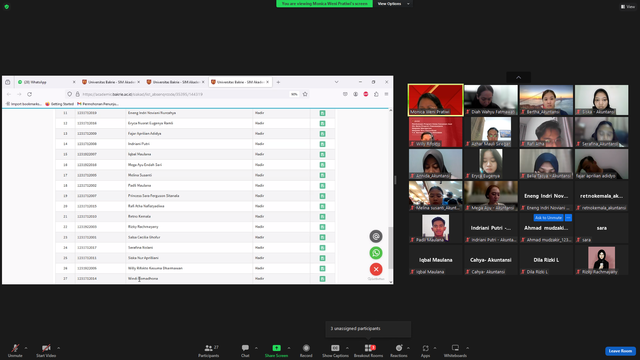Viewport: 640px width, 360px height.
Task: Click the Leave Room button
Action: [620, 351]
